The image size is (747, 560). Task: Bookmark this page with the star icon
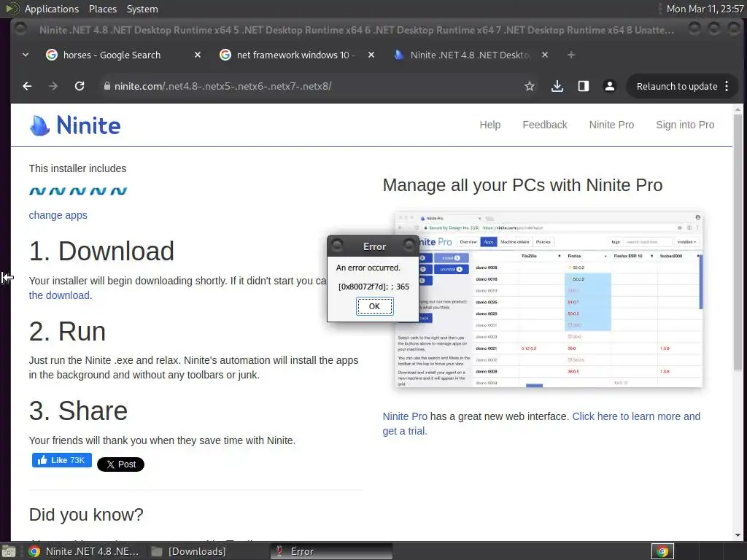pyautogui.click(x=530, y=86)
